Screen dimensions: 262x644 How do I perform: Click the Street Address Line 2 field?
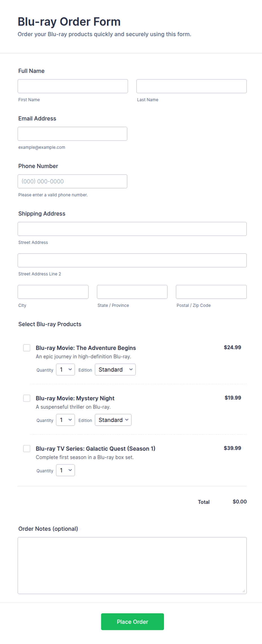point(132,260)
